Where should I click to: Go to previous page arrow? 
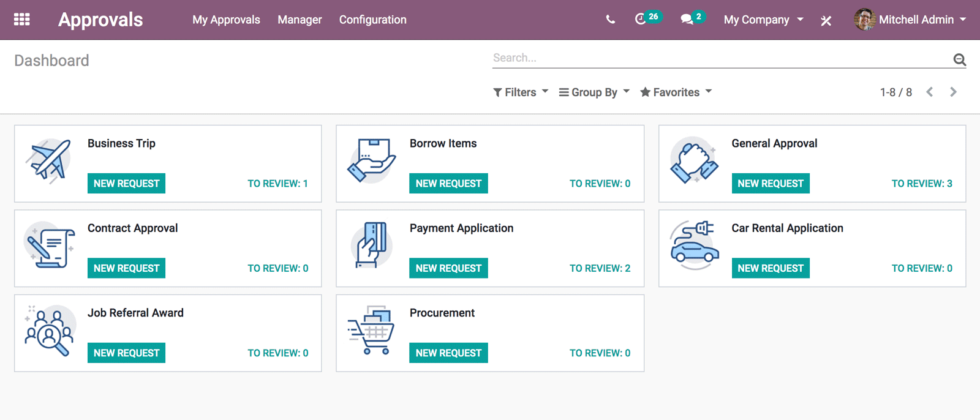[930, 92]
